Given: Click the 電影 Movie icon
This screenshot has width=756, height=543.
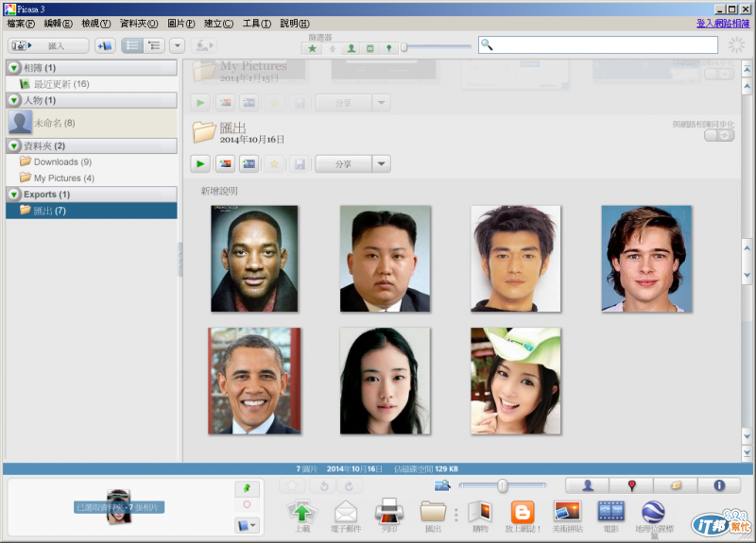Looking at the screenshot, I should point(610,516).
